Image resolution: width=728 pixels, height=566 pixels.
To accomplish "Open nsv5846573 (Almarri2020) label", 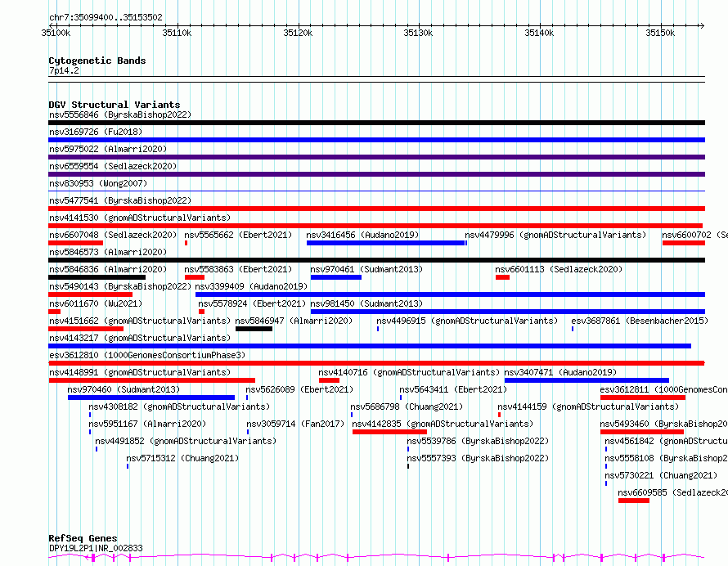I will coord(108,252).
